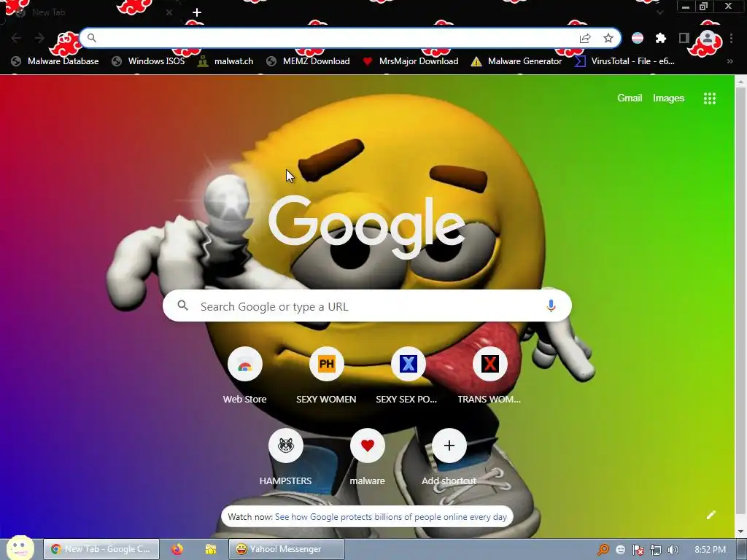
Task: Open the Extensions puzzle piece menu
Action: tap(661, 38)
